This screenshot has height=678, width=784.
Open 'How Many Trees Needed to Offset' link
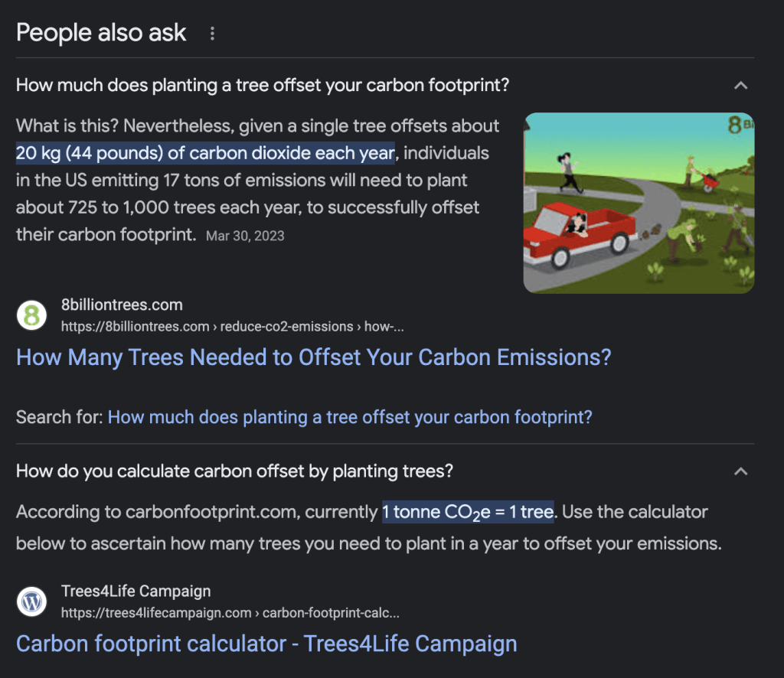pos(313,357)
